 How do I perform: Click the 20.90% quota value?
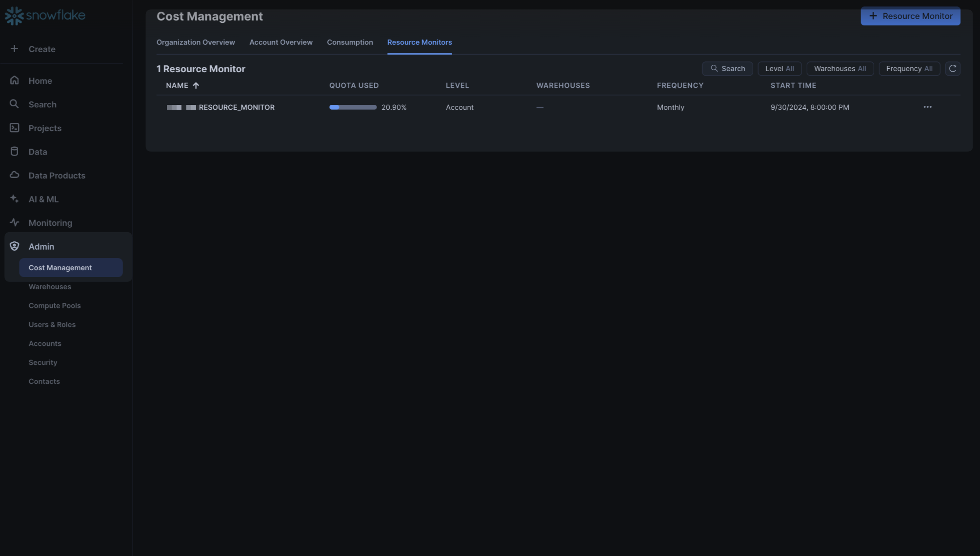tap(394, 107)
